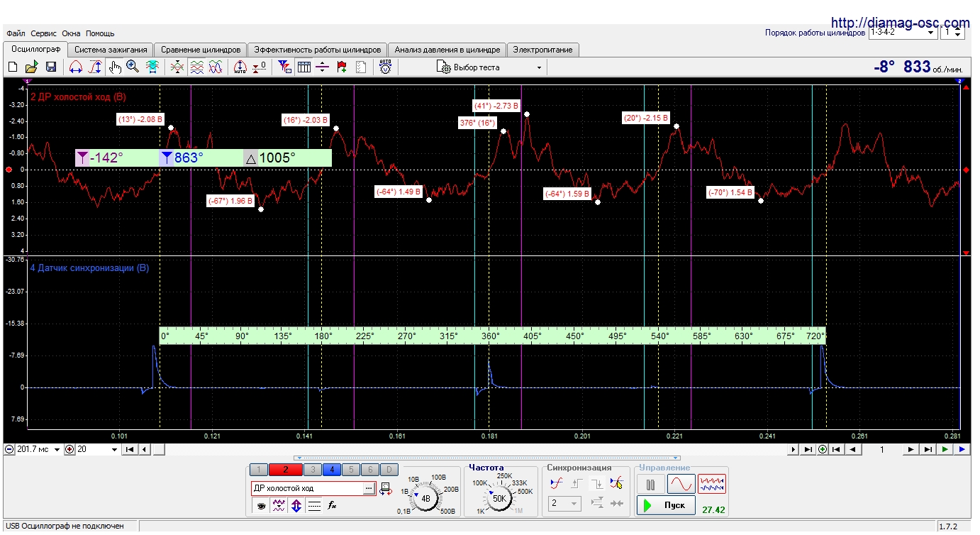Click the AUTO voltmeter icon
Viewport: 980px width, 535px height.
pyautogui.click(x=385, y=67)
